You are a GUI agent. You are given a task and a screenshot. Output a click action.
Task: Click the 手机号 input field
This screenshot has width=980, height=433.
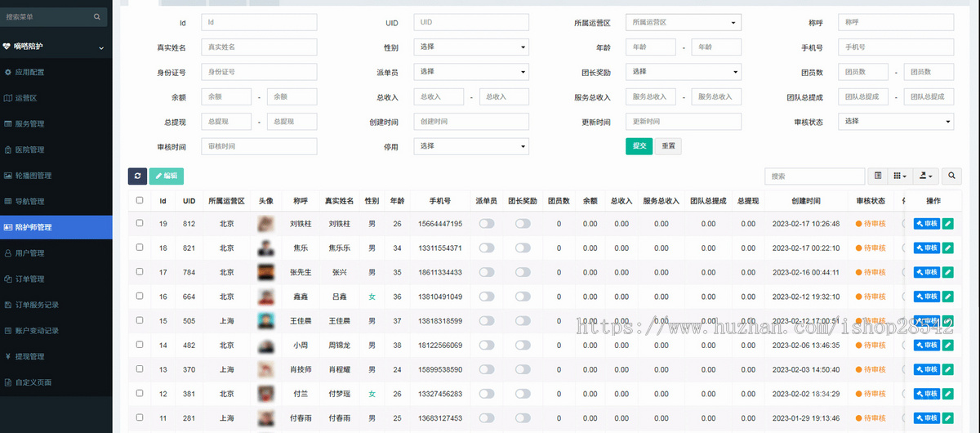tap(896, 47)
